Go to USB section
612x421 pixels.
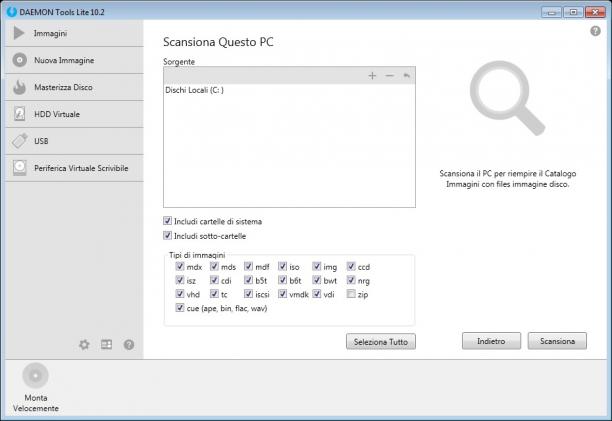click(x=74, y=141)
